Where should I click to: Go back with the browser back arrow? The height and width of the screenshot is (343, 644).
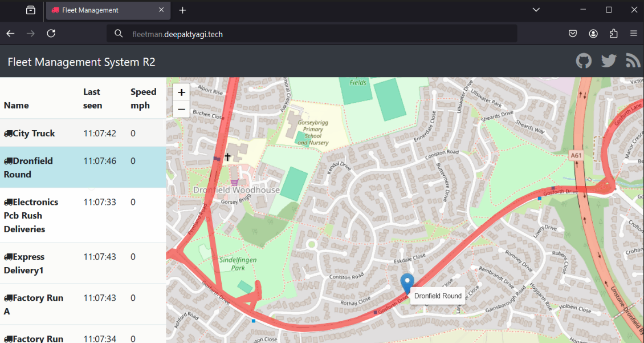(11, 34)
